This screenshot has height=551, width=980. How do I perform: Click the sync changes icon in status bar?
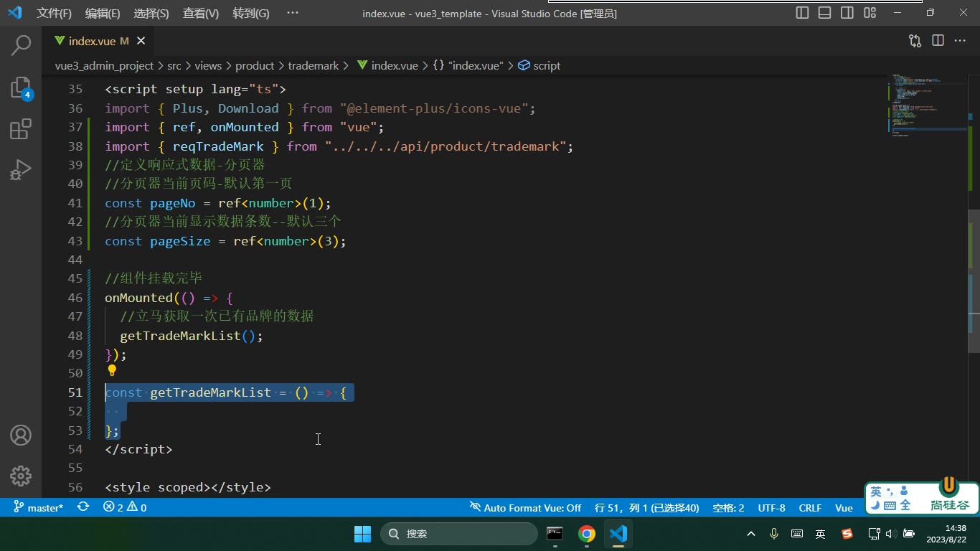coord(83,507)
